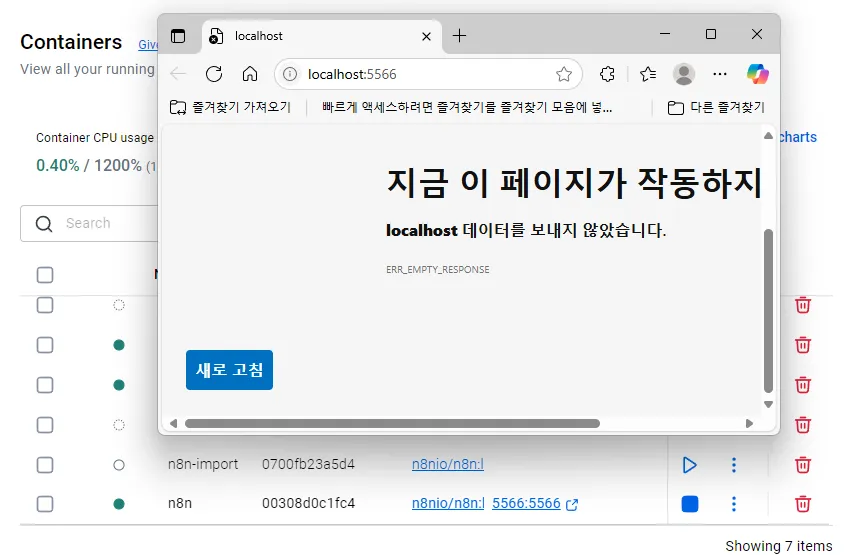Image resolution: width=855 pixels, height=555 pixels.
Task: Minimize the browser window
Action: click(x=665, y=34)
